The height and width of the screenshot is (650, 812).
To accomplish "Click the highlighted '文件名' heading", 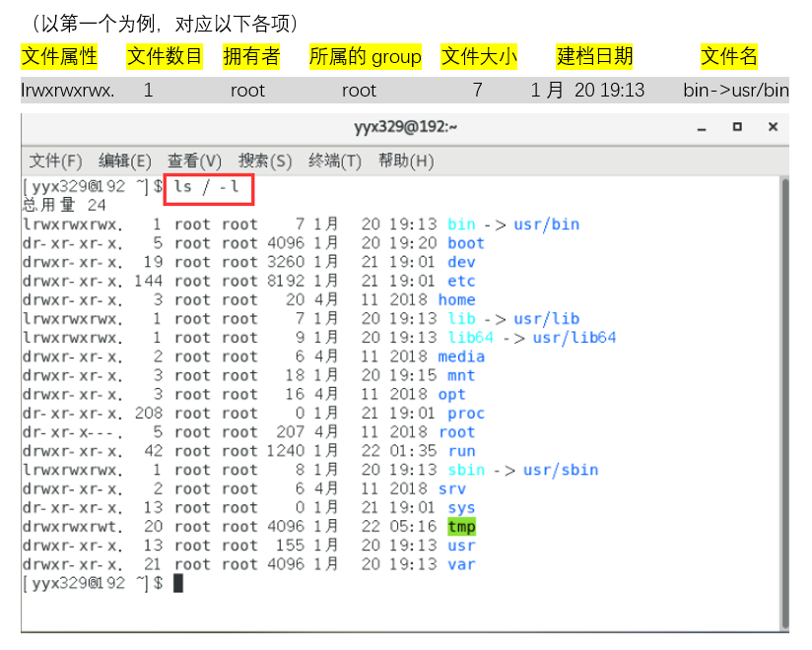I will (x=728, y=56).
